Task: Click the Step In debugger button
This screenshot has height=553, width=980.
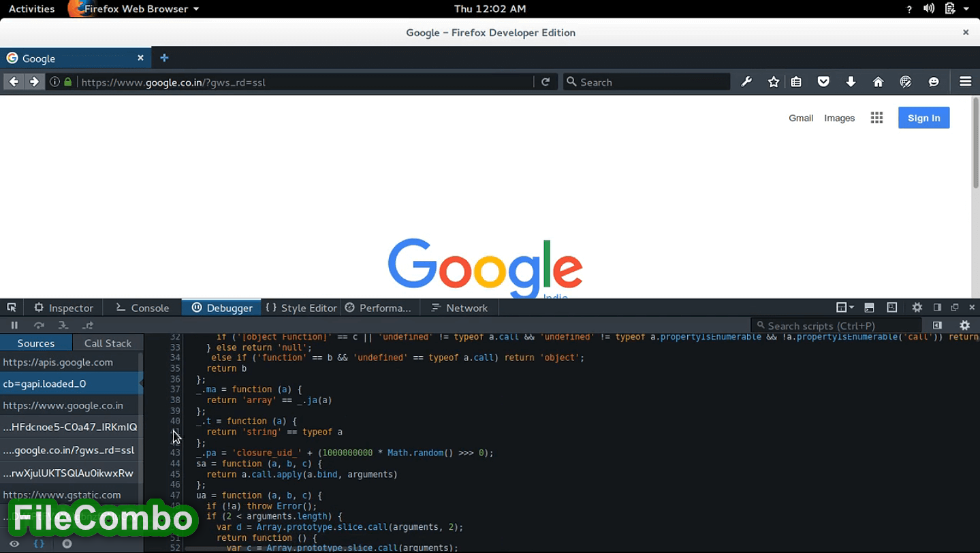Action: 63,326
